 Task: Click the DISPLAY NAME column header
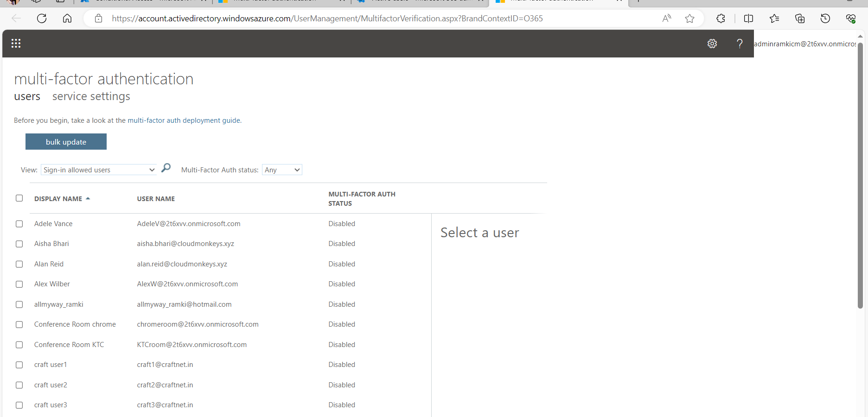tap(58, 199)
